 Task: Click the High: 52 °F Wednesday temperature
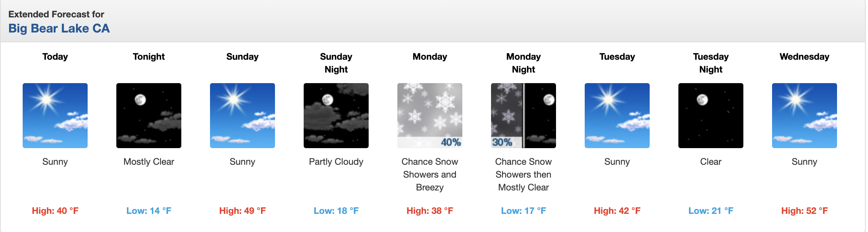[x=805, y=211]
